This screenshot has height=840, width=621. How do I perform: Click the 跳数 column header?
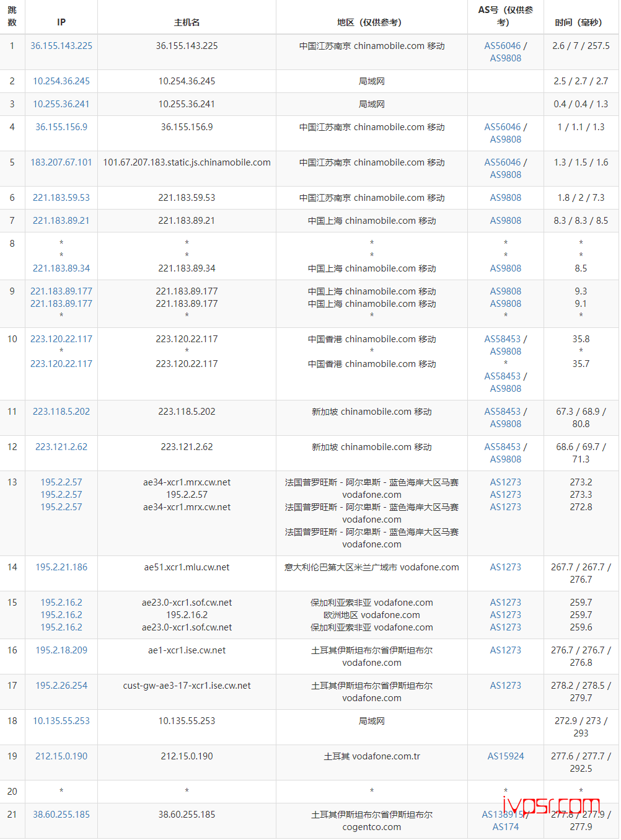point(12,16)
